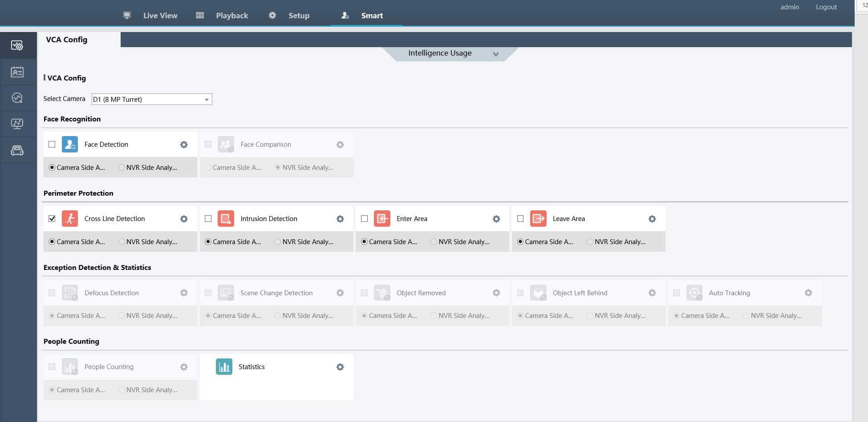This screenshot has width=868, height=422.
Task: Open the vehicle sidebar icon
Action: coord(17,150)
